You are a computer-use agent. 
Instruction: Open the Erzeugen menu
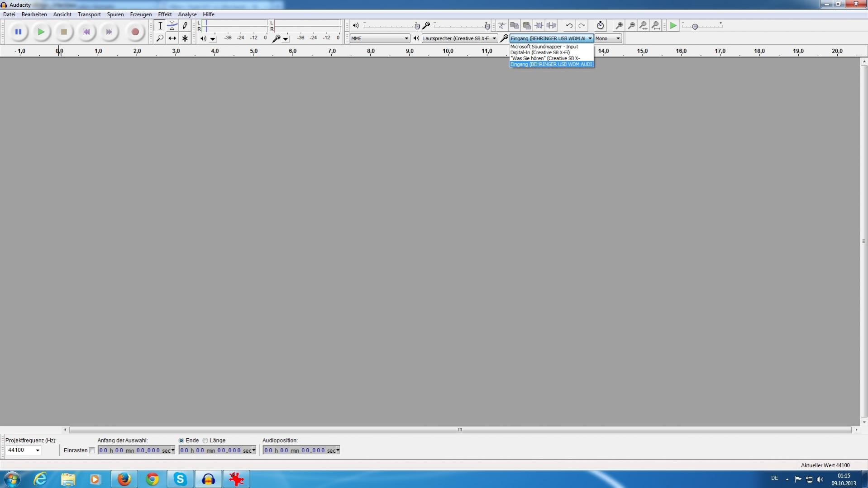click(x=141, y=14)
